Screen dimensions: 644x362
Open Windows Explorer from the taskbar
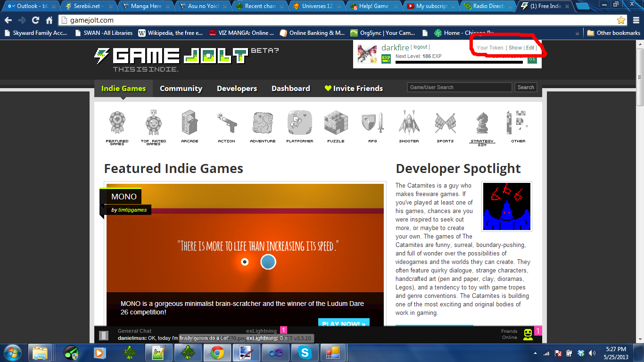40,352
